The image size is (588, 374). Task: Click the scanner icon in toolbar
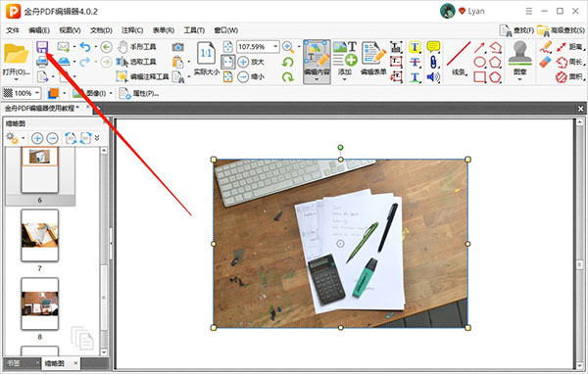click(x=64, y=62)
